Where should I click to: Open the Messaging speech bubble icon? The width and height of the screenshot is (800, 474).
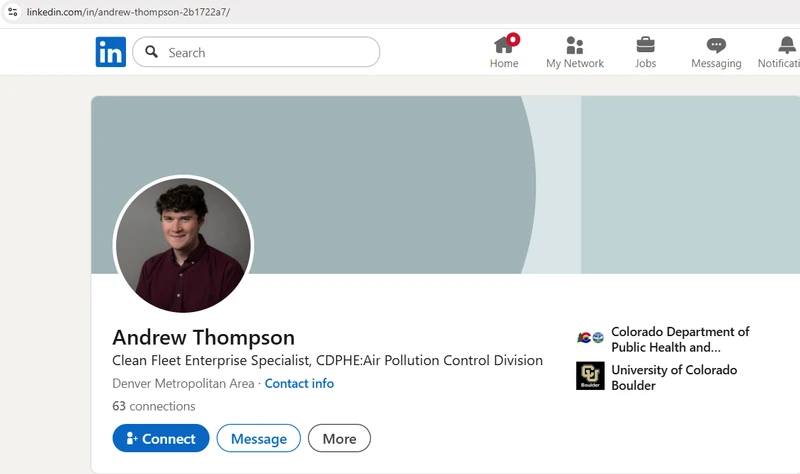pyautogui.click(x=716, y=45)
